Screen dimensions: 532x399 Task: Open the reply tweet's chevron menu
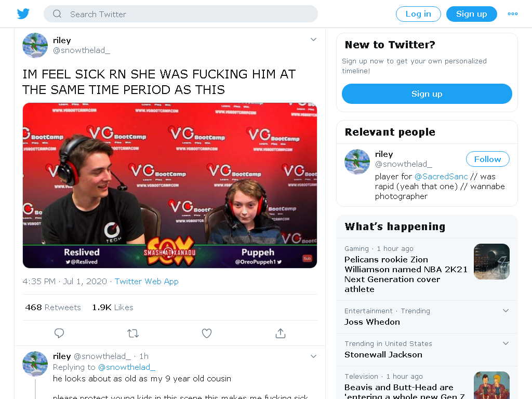click(x=313, y=356)
